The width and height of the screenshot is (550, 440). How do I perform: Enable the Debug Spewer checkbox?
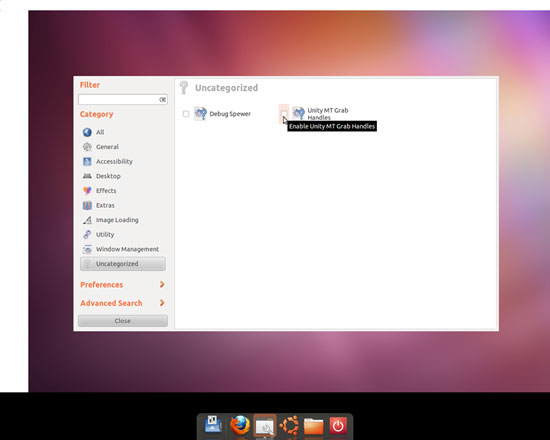click(x=186, y=114)
